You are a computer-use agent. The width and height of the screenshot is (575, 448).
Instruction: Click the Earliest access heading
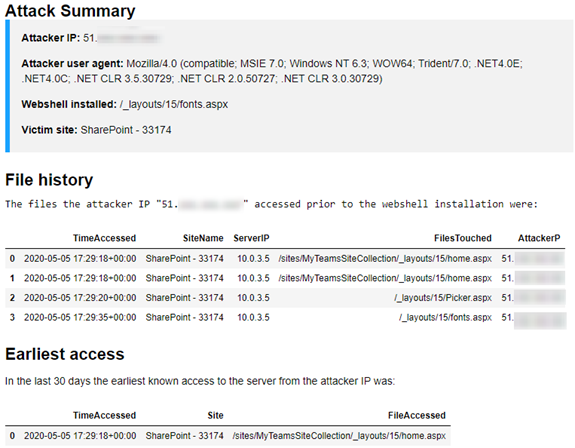(x=65, y=354)
